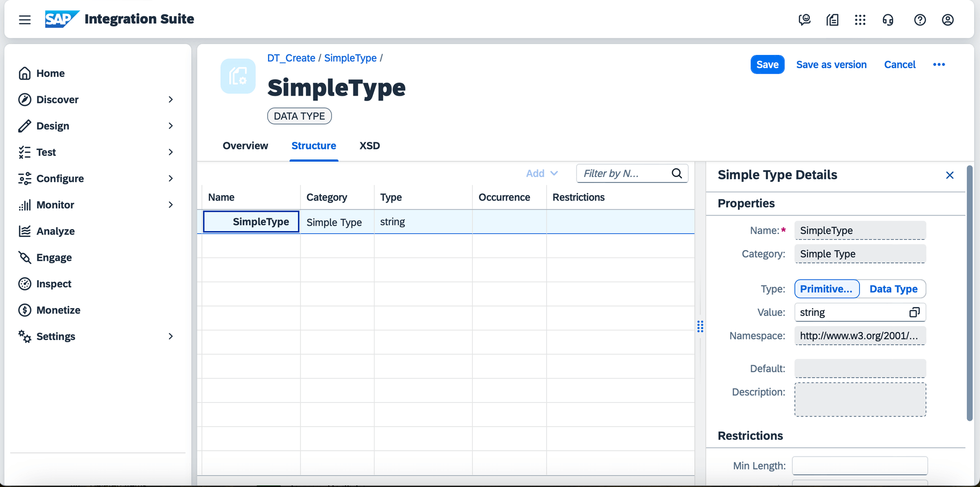Viewport: 980px width, 487px height.
Task: Switch Type to Data Type
Action: click(894, 289)
